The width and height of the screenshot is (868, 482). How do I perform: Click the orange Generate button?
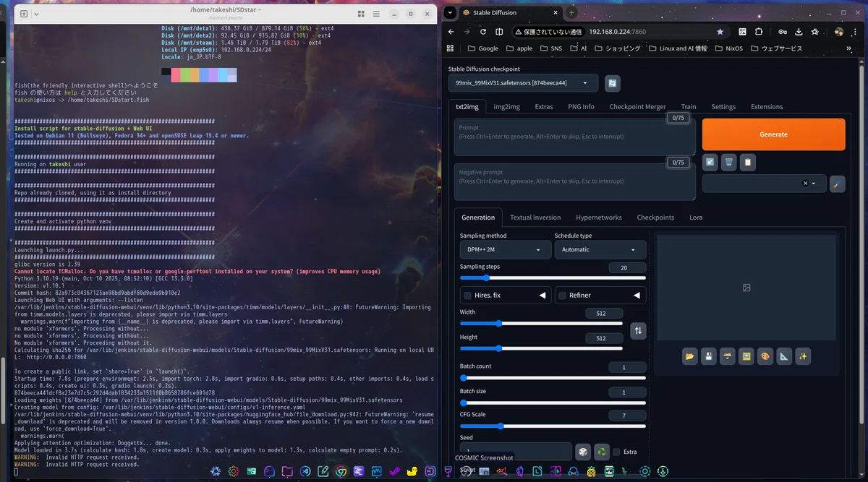point(773,134)
